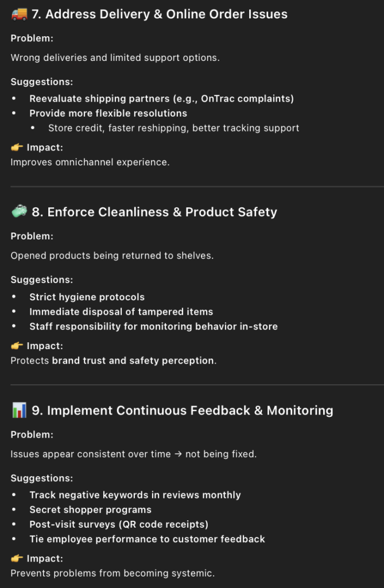The image size is (384, 588).
Task: Select the 'Address Delivery & Online Order Issues' heading
Action: click(160, 14)
